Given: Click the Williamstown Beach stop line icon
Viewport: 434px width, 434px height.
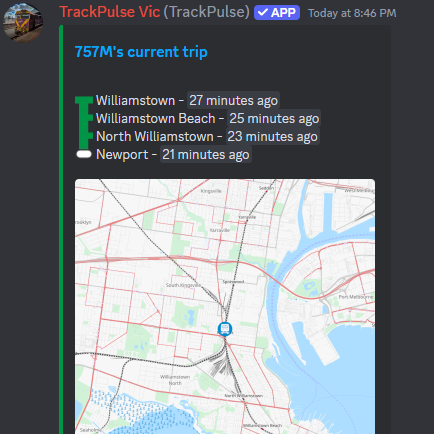Looking at the screenshot, I should tap(84, 118).
